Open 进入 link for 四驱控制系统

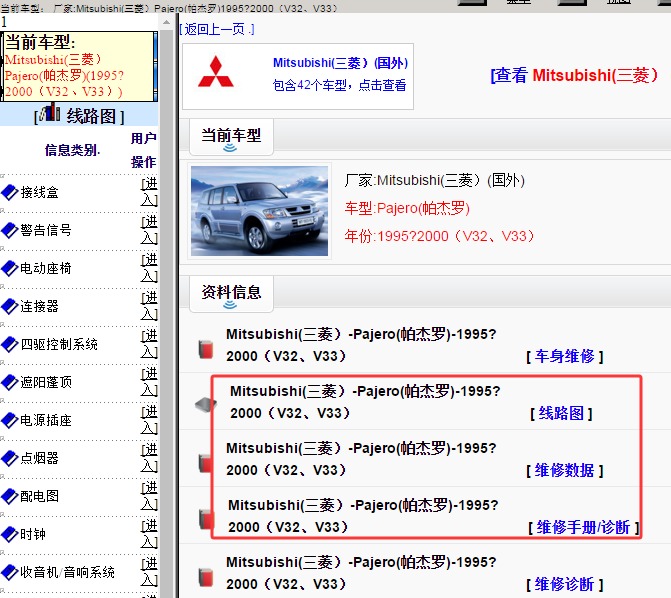[x=149, y=344]
